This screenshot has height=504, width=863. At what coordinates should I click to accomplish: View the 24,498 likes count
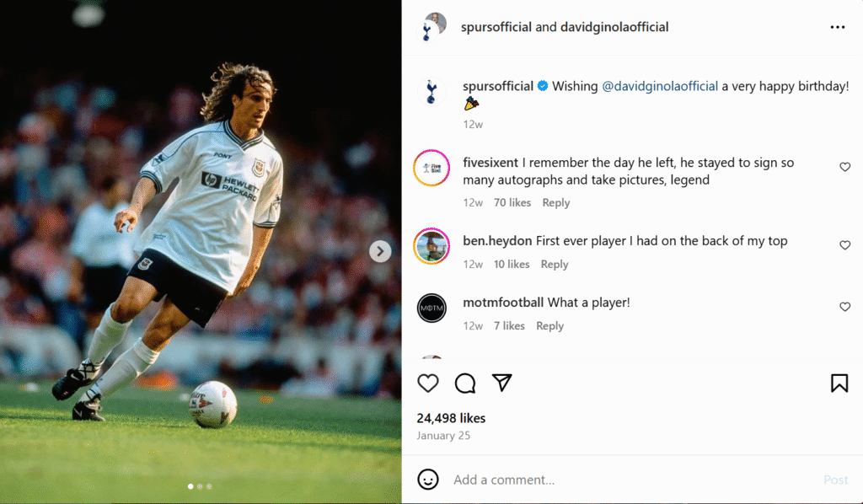tap(450, 417)
